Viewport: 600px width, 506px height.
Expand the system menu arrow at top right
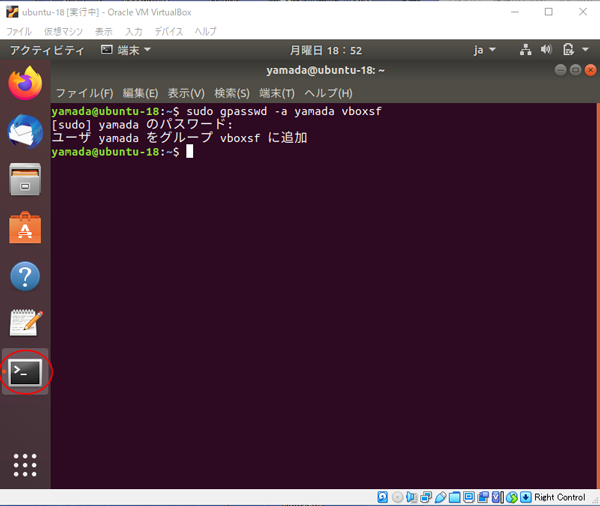[585, 49]
